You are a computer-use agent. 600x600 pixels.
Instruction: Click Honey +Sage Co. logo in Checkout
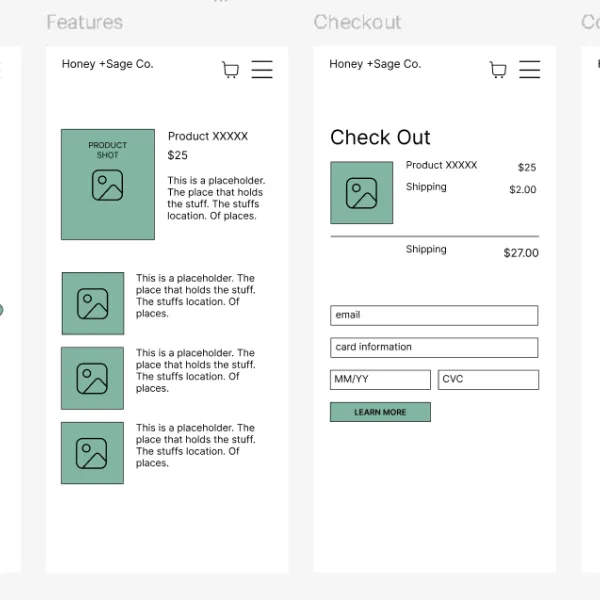pos(375,64)
